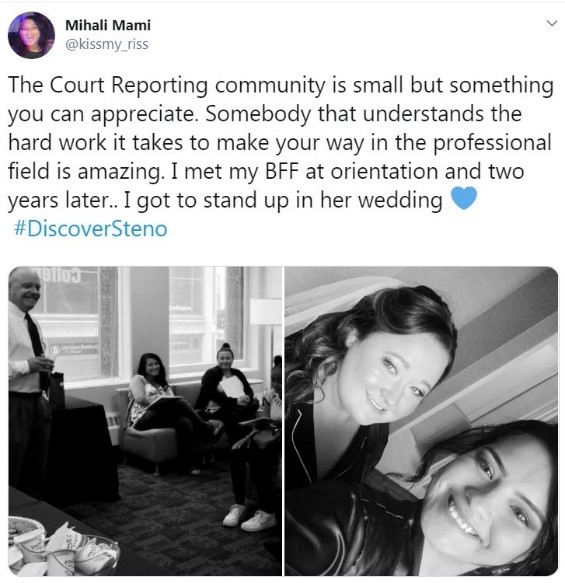Click the blue heart emoji

coord(464,199)
